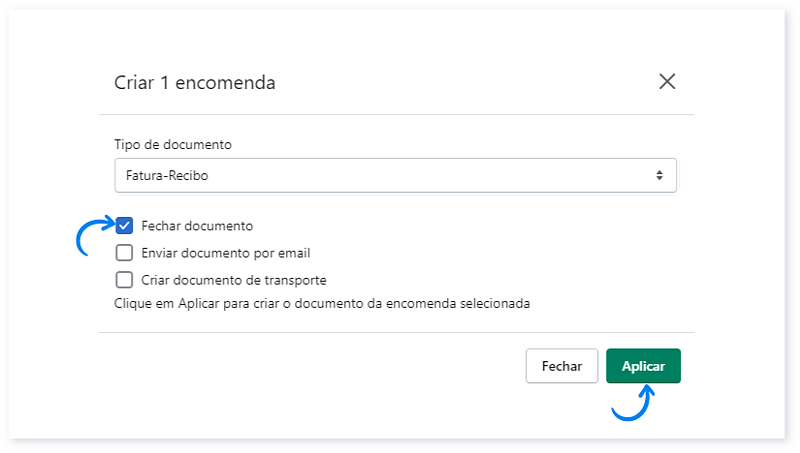800x453 pixels.
Task: Click the Fechar documento label text
Action: click(197, 226)
